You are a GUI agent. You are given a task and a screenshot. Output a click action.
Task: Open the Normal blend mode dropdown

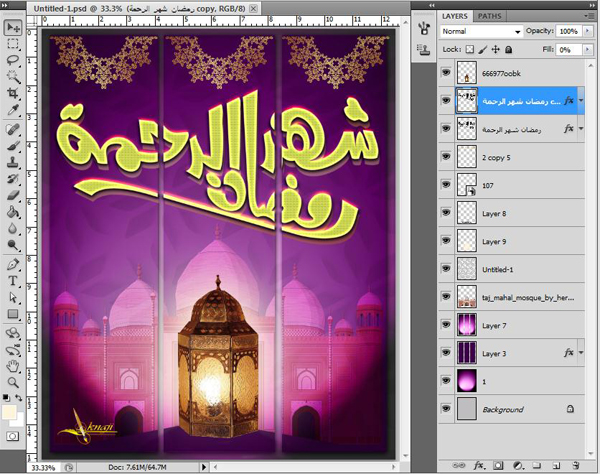[482, 31]
